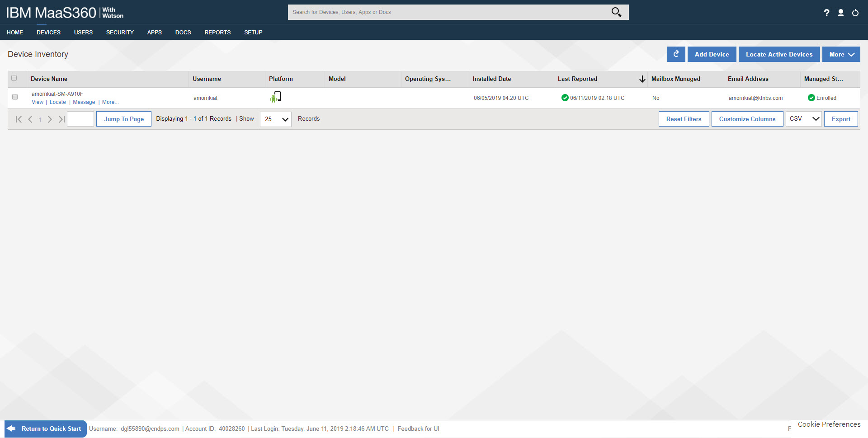Click the search magnifier icon
Viewport: 868px width, 438px height.
click(616, 12)
